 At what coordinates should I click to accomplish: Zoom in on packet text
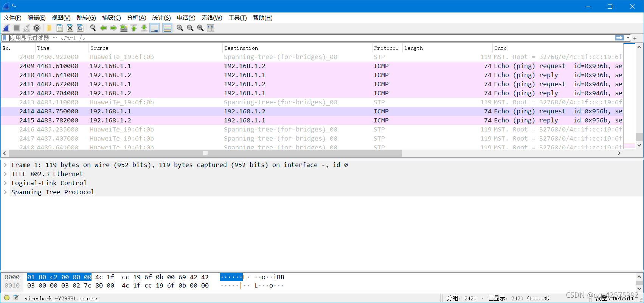[x=180, y=28]
